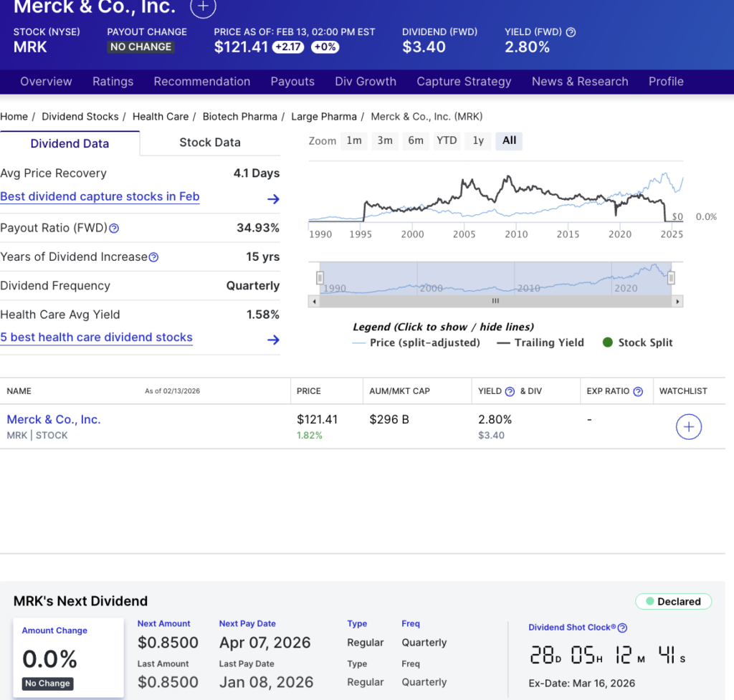734x700 pixels.
Task: Click arrow next to best health care stocks
Action: 272,340
